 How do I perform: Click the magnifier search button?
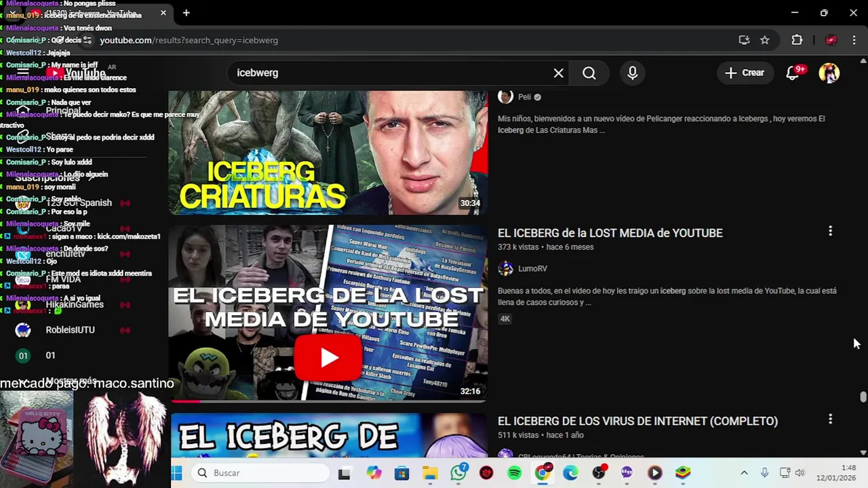(589, 73)
